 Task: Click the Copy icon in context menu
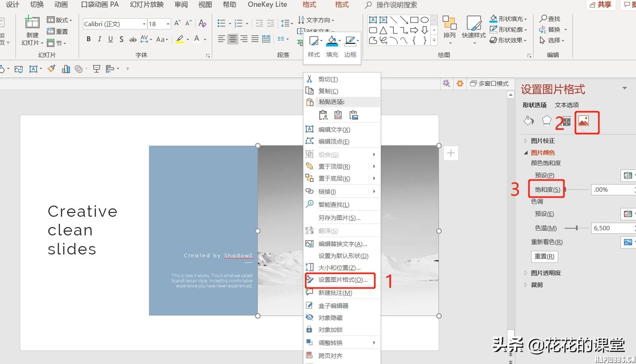(x=309, y=91)
